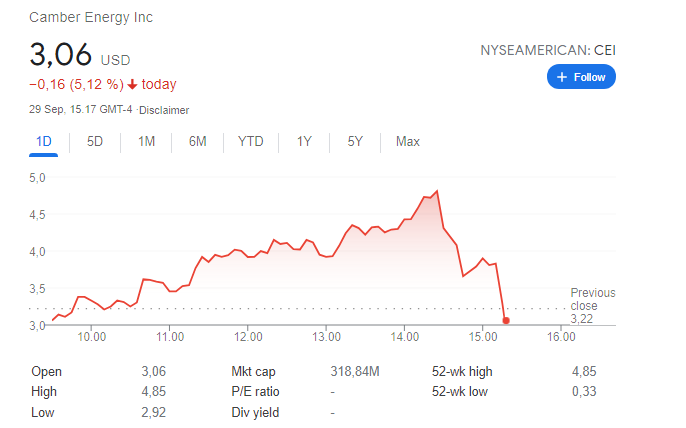Switch to the 5D range tab
The width and height of the screenshot is (686, 428).
(95, 141)
